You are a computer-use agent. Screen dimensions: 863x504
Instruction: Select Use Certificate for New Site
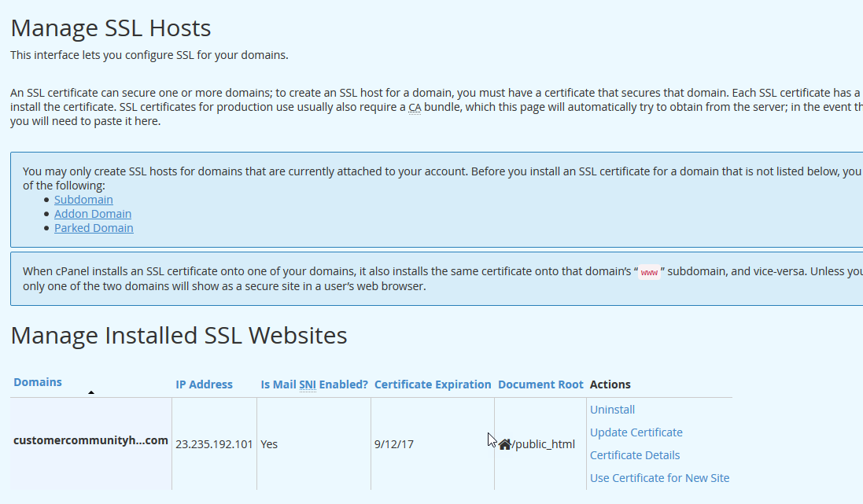pos(659,478)
